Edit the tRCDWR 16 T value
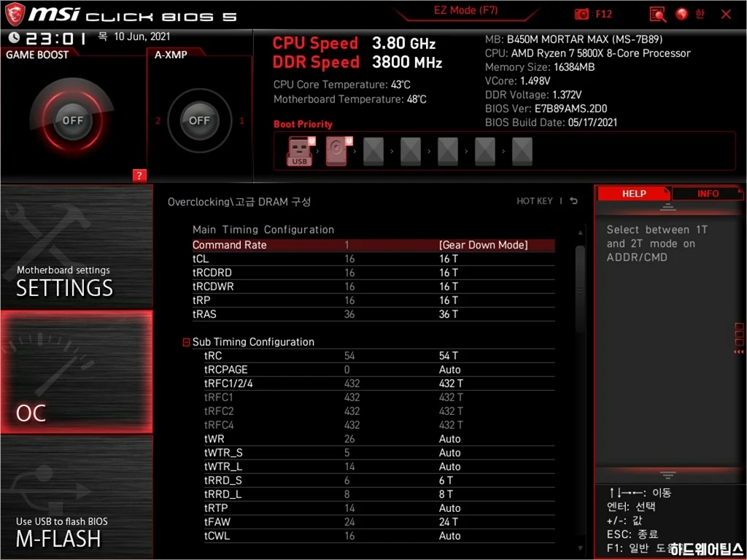 (x=449, y=286)
